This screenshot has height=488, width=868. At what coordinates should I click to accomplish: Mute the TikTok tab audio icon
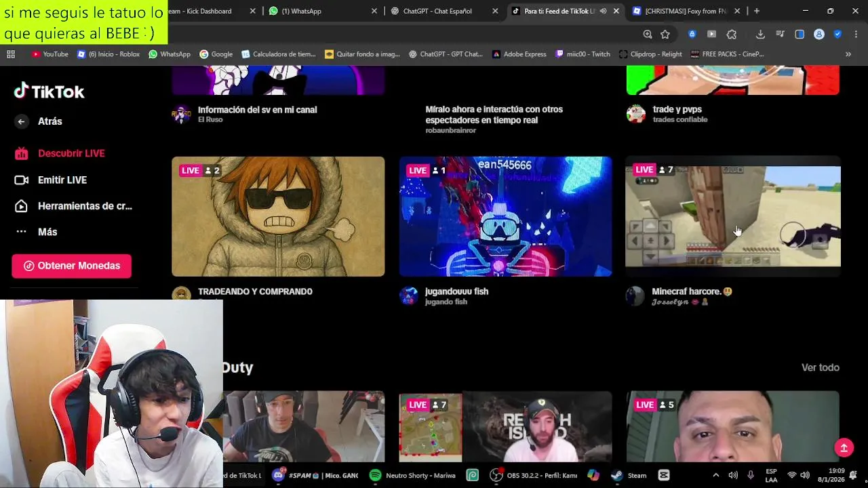coord(603,11)
